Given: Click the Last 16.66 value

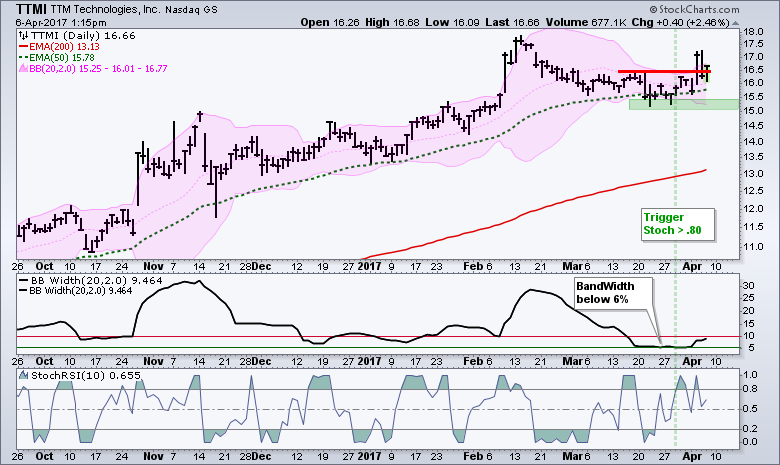Looking at the screenshot, I should coord(510,23).
